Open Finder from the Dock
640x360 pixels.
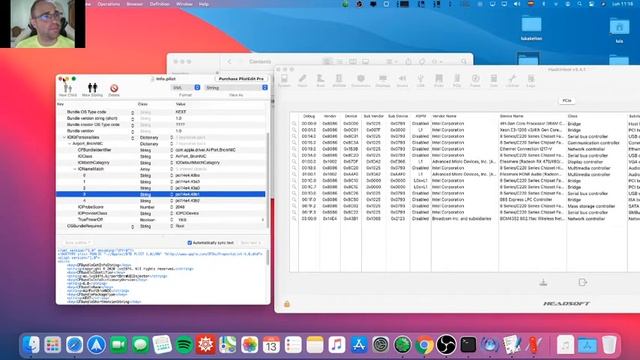coord(31,345)
